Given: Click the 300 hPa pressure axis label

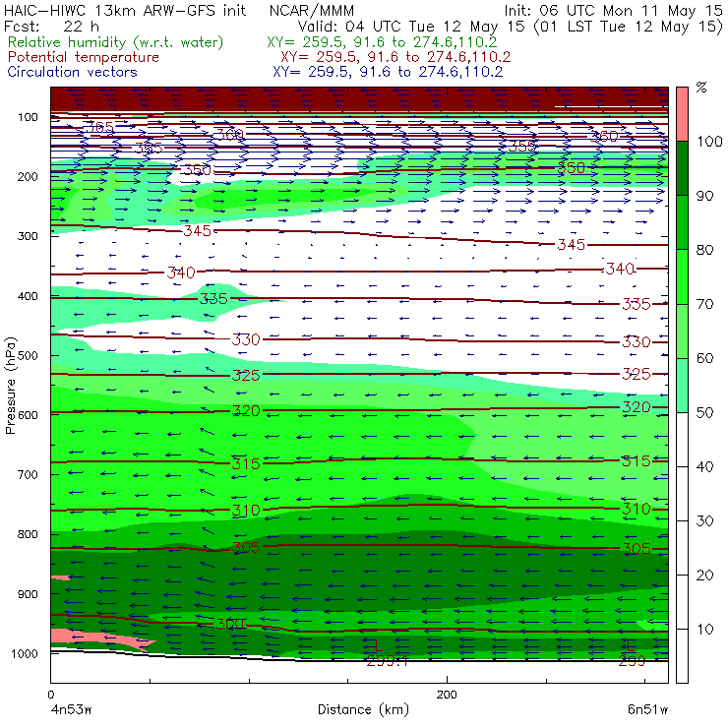Looking at the screenshot, I should point(28,236).
